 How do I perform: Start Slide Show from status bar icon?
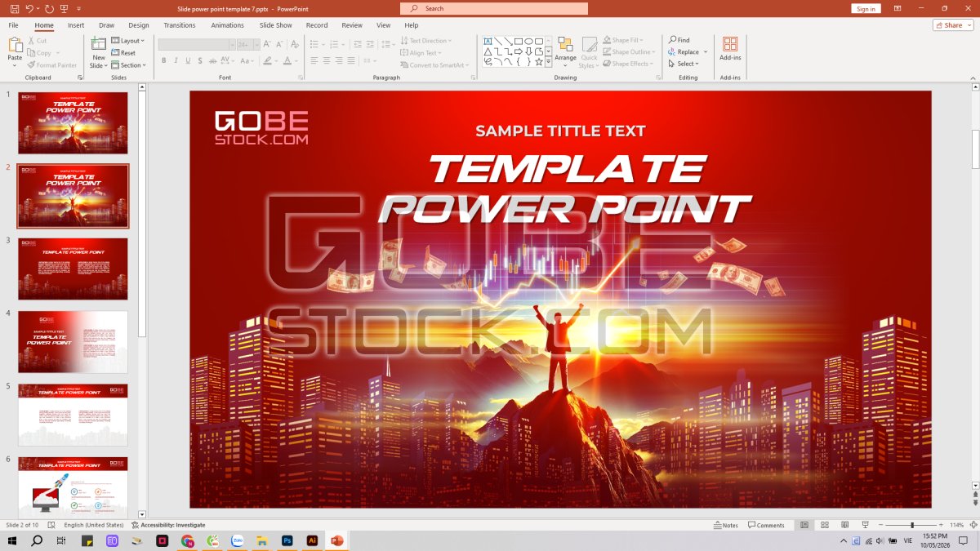pos(864,525)
